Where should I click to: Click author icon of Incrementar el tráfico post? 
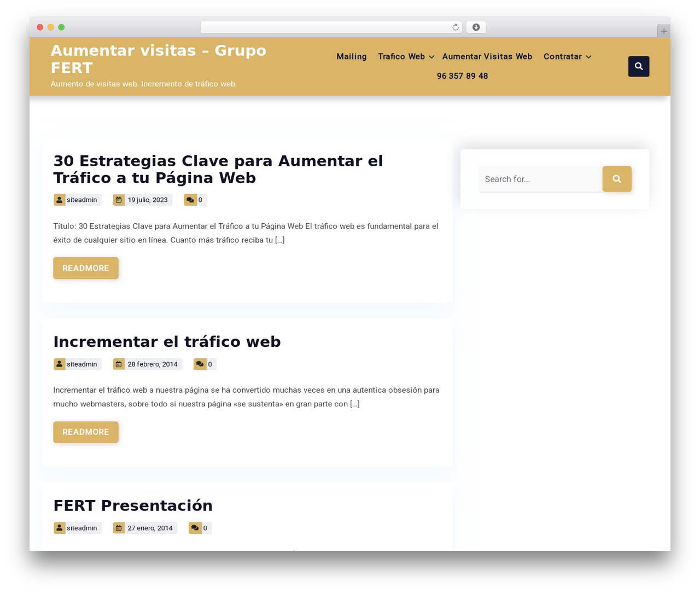[60, 364]
